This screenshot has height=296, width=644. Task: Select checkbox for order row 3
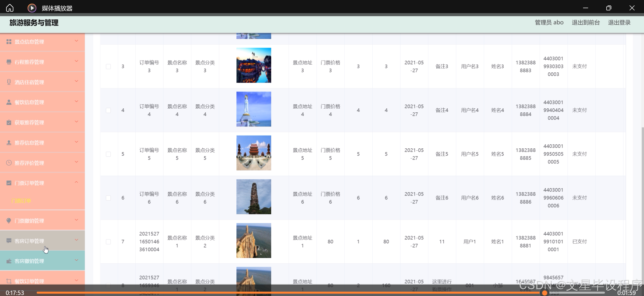click(x=108, y=67)
